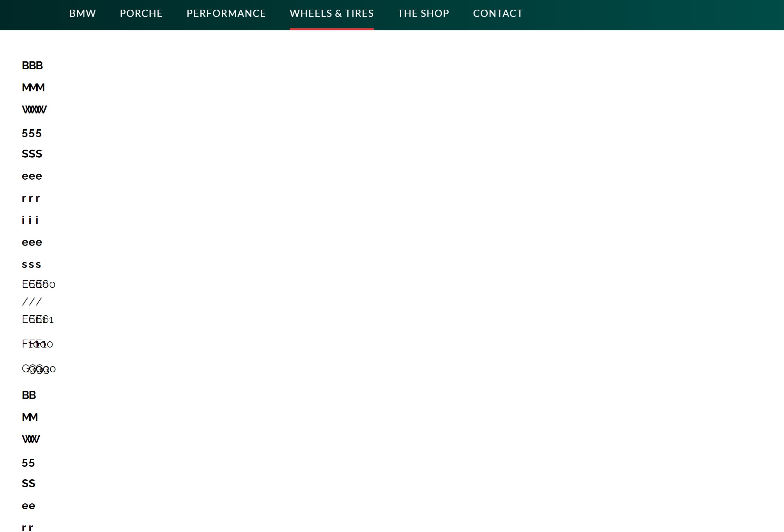
Task: Click the WHEELS & TIRES tab
Action: (x=331, y=13)
